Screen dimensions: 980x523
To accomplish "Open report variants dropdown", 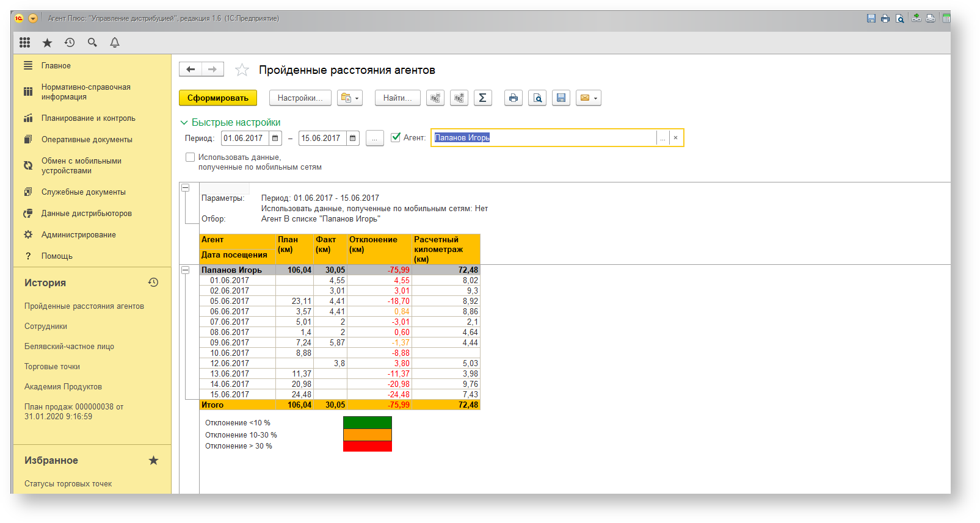I will click(x=350, y=98).
